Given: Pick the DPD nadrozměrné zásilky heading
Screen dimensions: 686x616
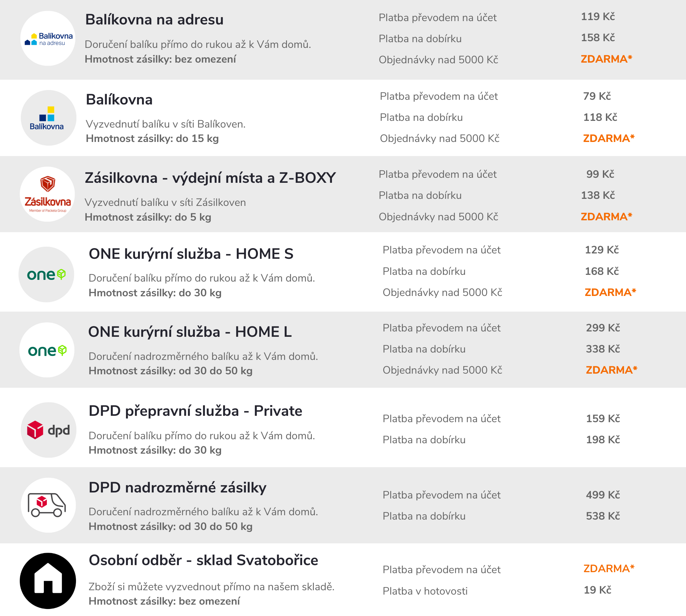Looking at the screenshot, I should pyautogui.click(x=178, y=488).
